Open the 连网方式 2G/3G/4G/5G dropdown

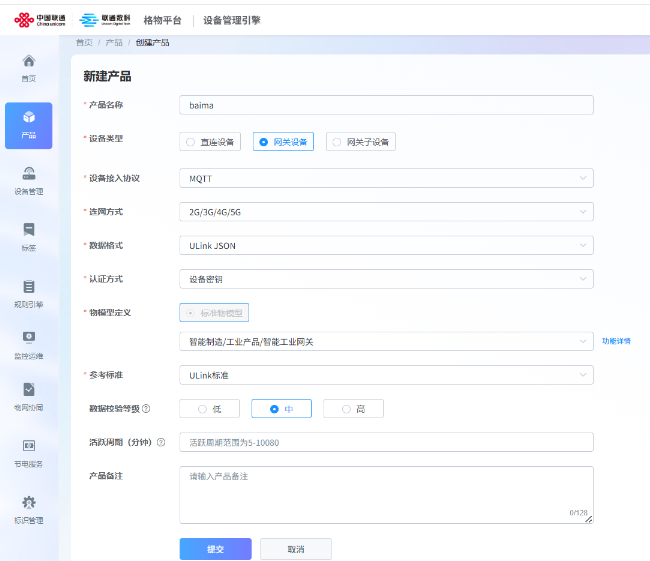[386, 212]
